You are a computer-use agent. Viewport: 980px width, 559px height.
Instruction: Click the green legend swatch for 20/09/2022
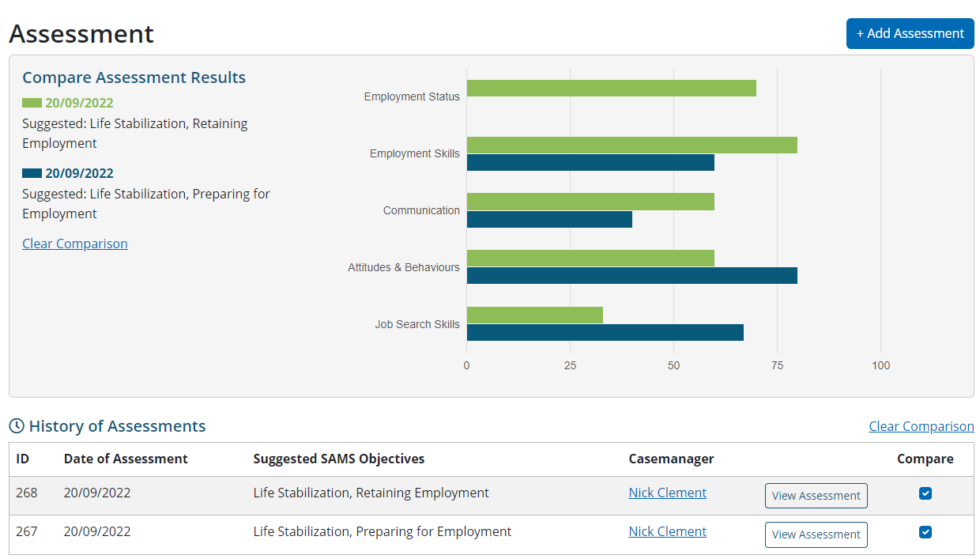click(x=32, y=103)
